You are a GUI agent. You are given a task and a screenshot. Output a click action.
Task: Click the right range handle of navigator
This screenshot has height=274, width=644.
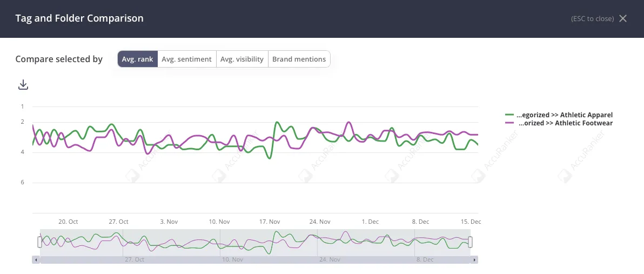pos(471,242)
